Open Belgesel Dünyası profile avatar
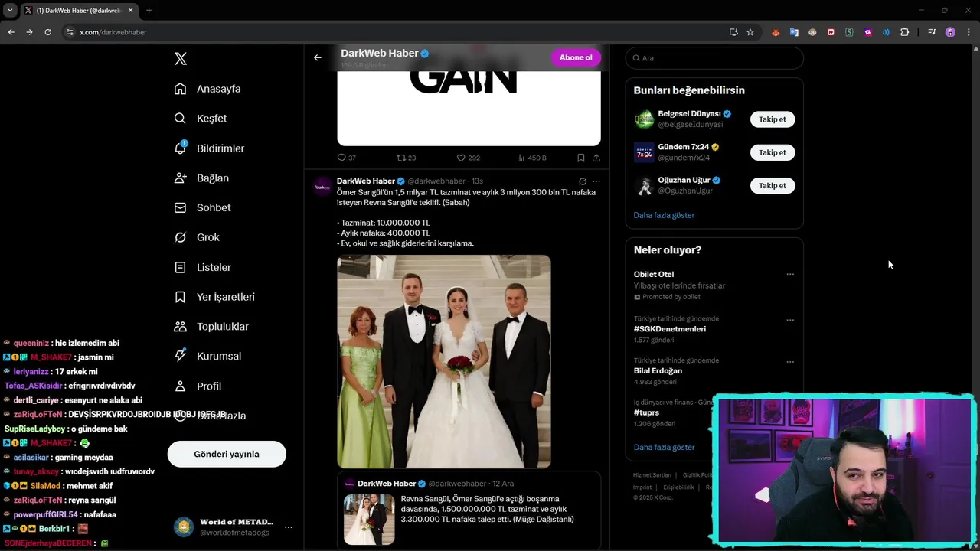Viewport: 980px width, 551px height. coord(644,119)
